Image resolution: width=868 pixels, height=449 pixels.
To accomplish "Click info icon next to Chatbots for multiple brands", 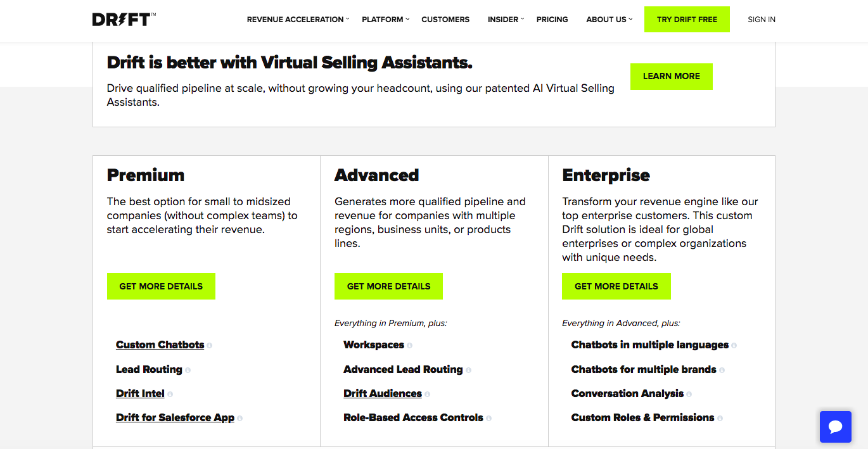I will 722,370.
